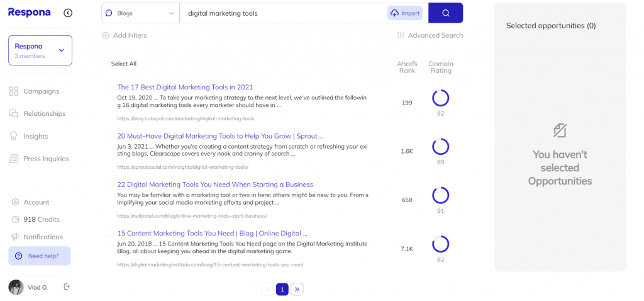Click the Import button
The image size is (644, 301).
tap(405, 13)
